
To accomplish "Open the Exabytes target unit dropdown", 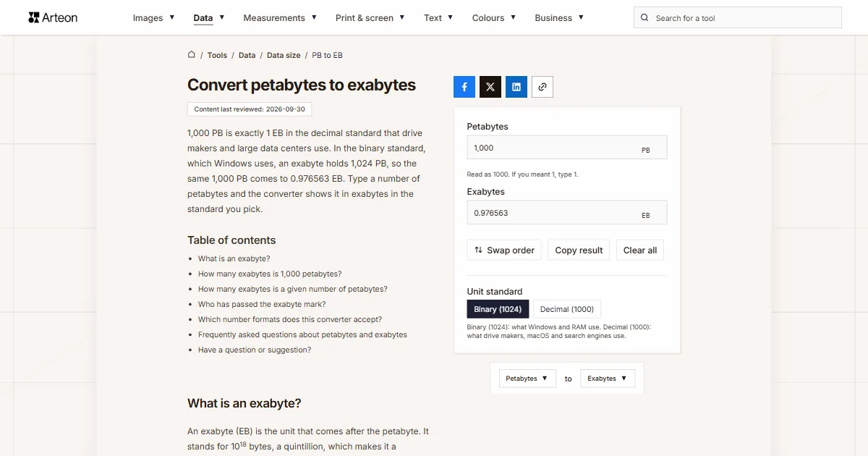I will 608,379.
